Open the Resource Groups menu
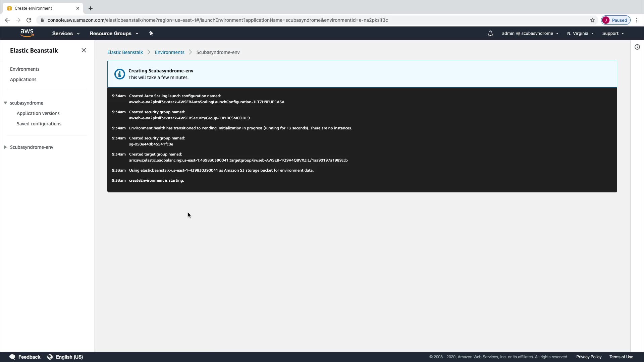The width and height of the screenshot is (644, 362). tap(114, 34)
